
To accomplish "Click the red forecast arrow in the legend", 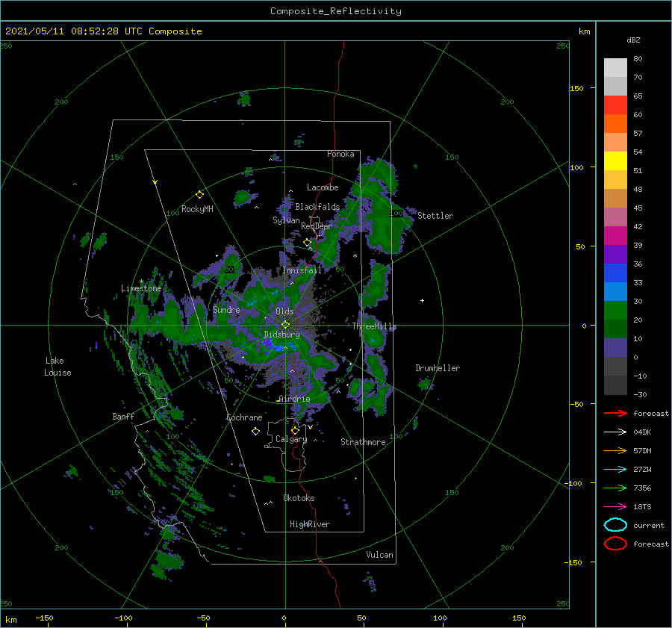I will (615, 413).
